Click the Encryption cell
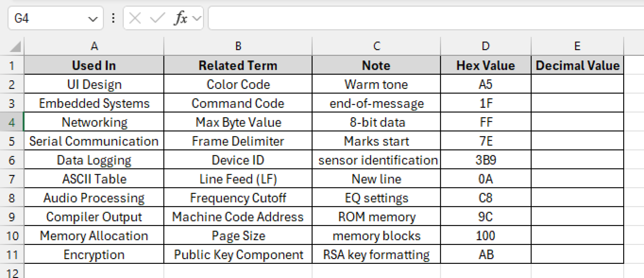644x278 pixels. pos(94,254)
